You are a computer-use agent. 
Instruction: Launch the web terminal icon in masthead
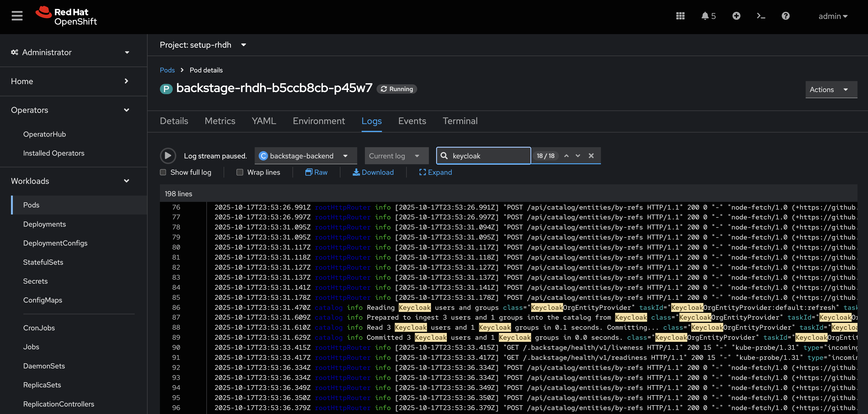(761, 16)
